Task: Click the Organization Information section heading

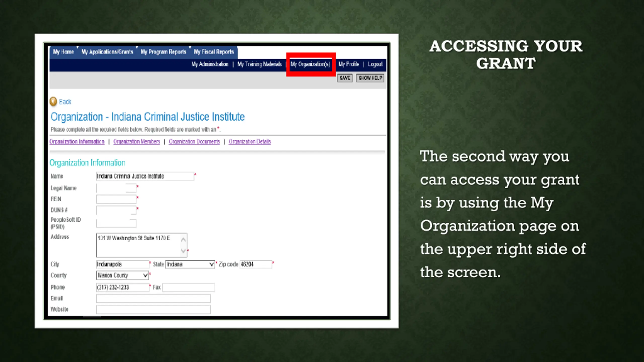Action: point(87,163)
